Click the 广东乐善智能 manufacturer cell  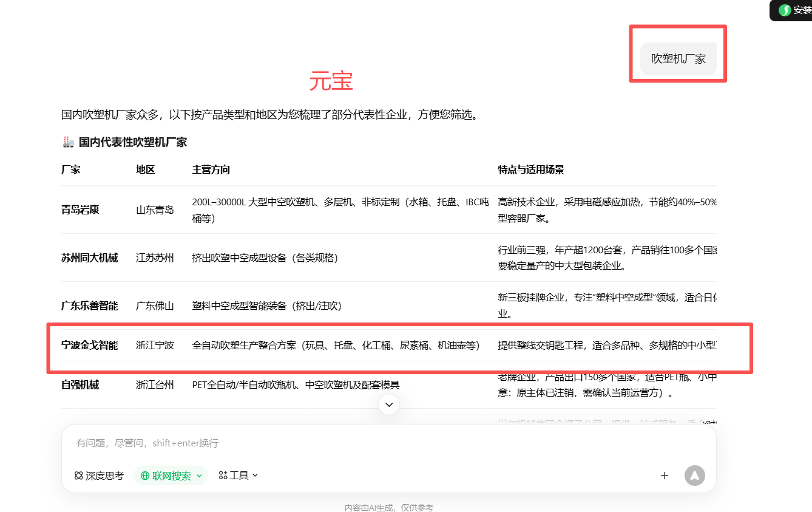click(90, 305)
